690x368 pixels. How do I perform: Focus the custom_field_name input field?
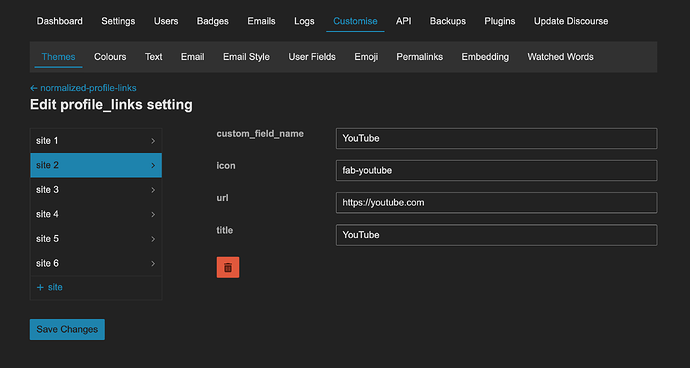496,138
